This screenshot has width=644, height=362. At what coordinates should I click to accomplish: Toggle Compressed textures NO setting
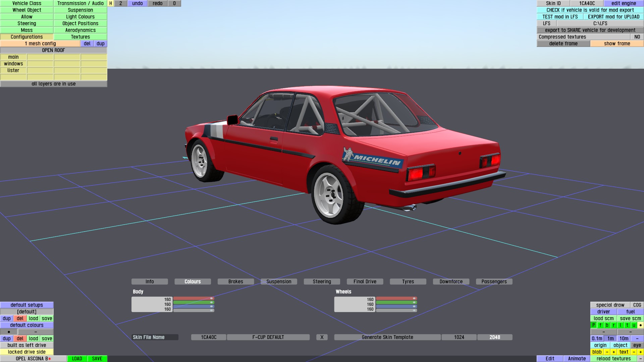click(637, 37)
